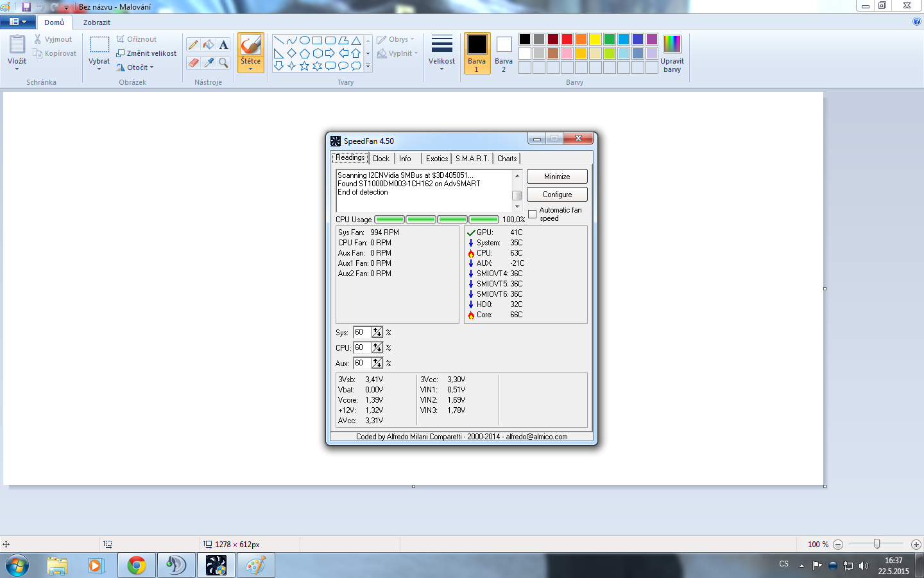Screen dimensions: 924x578
Task: Open the blue Paint file menu button
Action: 18,22
